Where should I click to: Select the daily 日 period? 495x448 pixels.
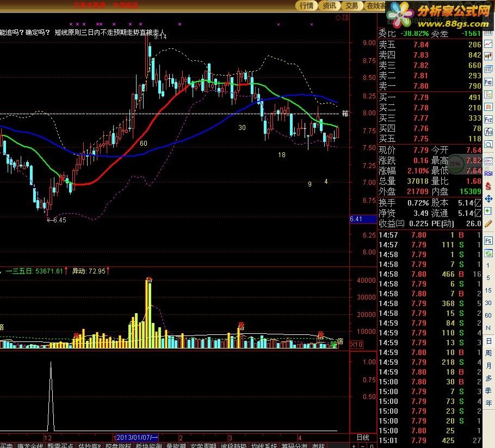[488, 341]
